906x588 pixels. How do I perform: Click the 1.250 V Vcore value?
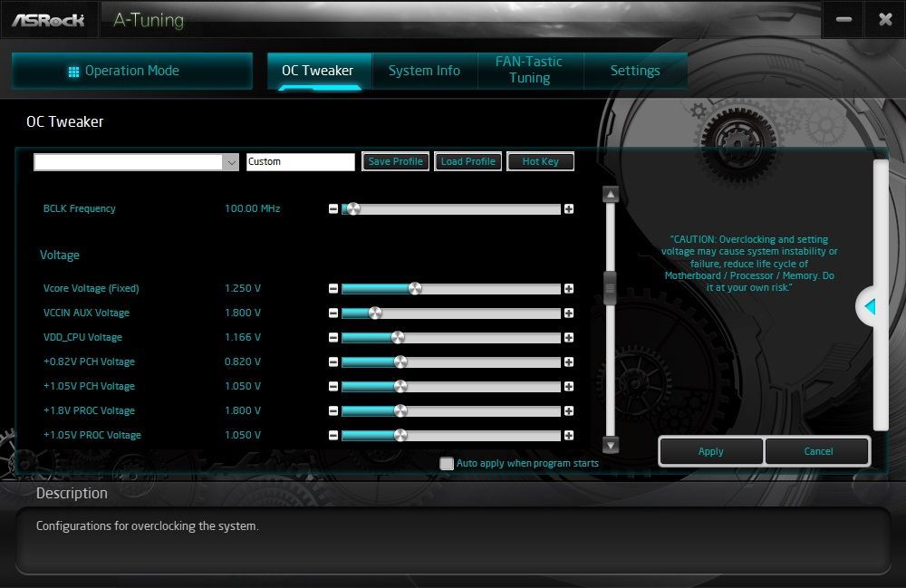pyautogui.click(x=243, y=288)
